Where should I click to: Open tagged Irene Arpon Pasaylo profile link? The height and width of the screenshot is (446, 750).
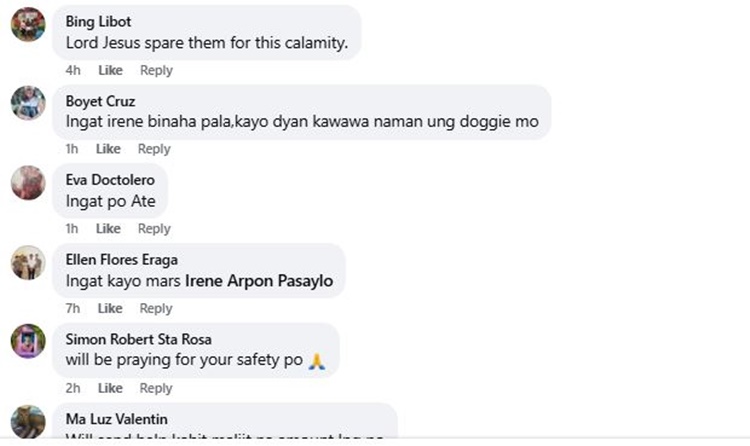pos(259,281)
